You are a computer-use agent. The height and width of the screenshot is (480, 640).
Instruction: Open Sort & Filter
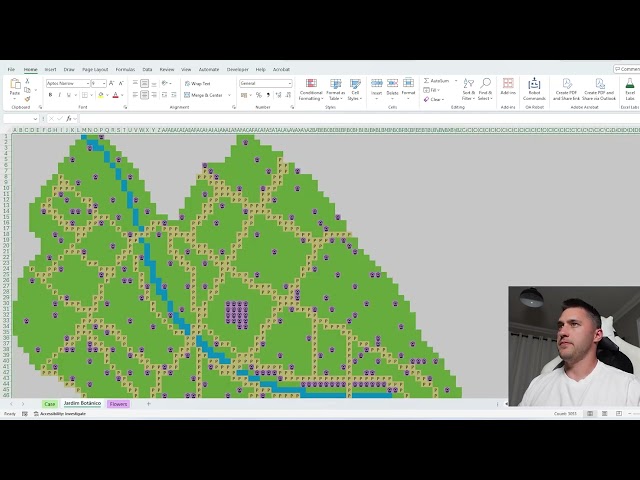468,90
